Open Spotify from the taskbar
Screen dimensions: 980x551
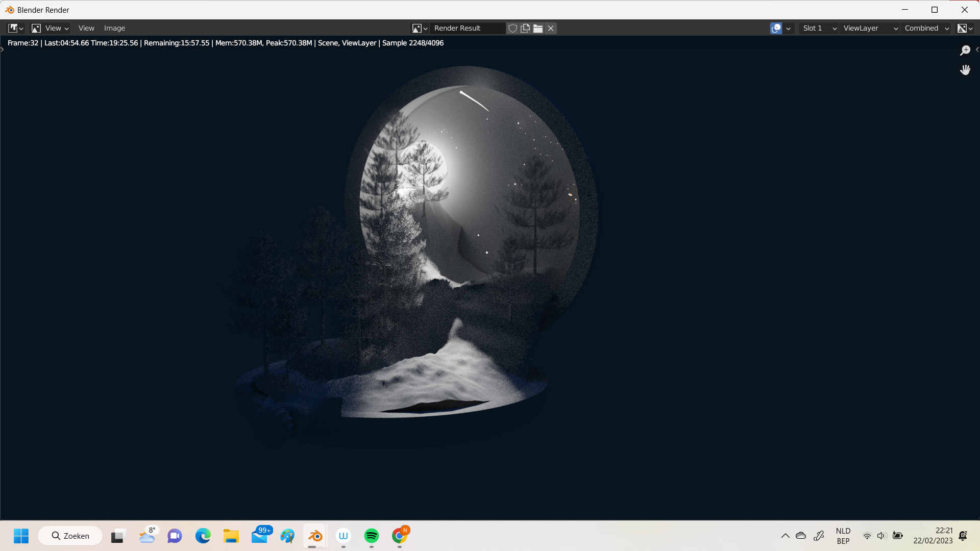(372, 536)
